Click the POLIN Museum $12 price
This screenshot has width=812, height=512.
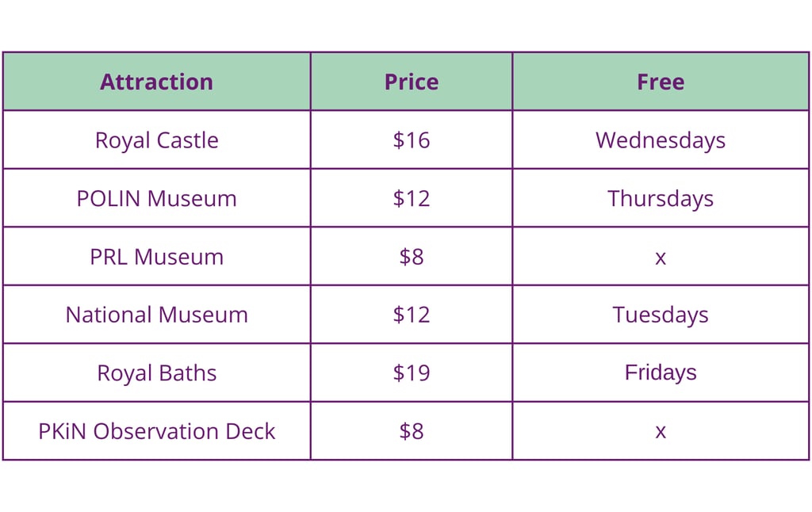pos(411,198)
